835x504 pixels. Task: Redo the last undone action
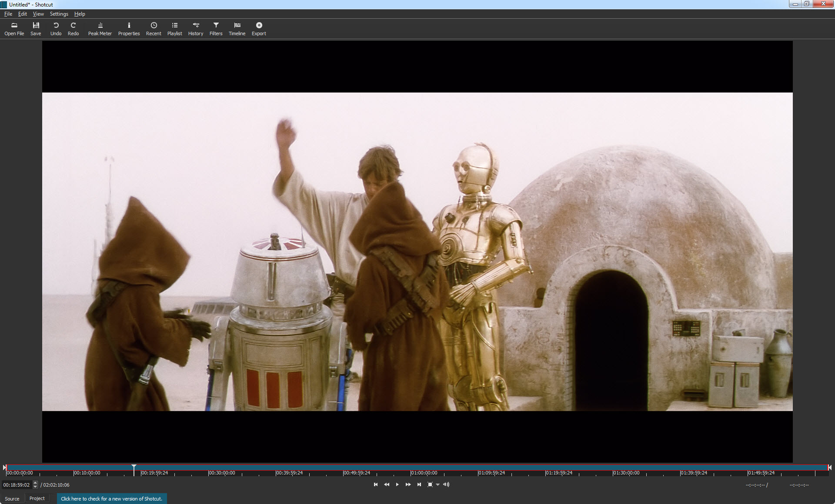pos(73,29)
